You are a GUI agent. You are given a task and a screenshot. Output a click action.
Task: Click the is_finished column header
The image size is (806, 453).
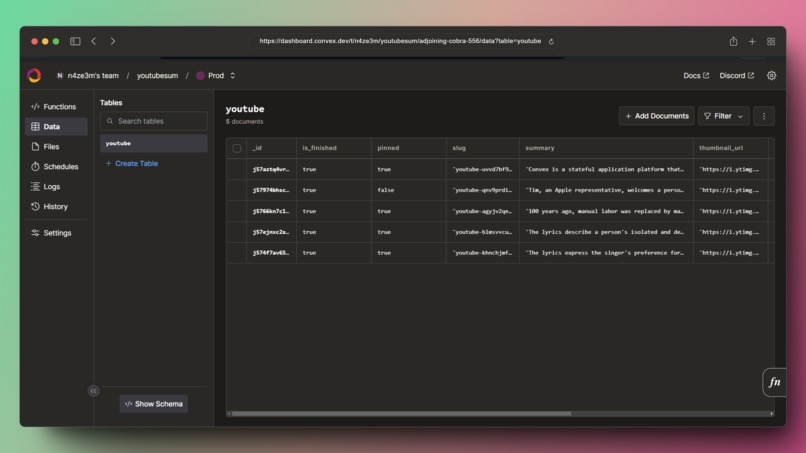(x=334, y=148)
